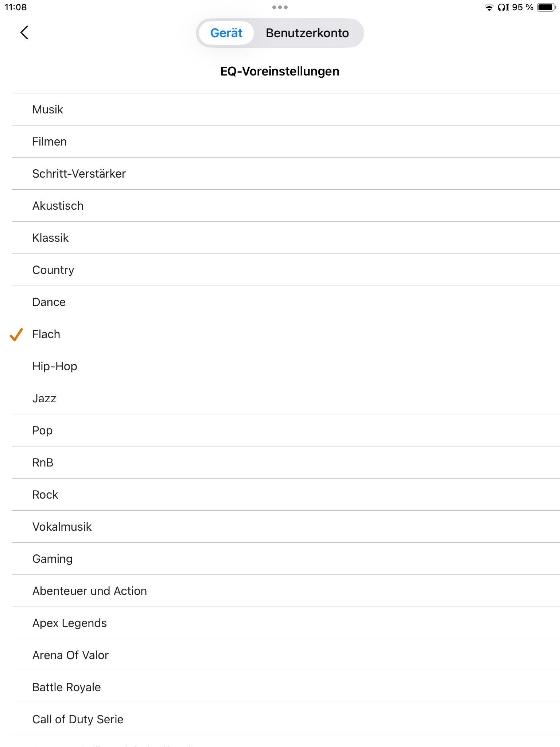Tap the headphones status icon

tap(503, 7)
